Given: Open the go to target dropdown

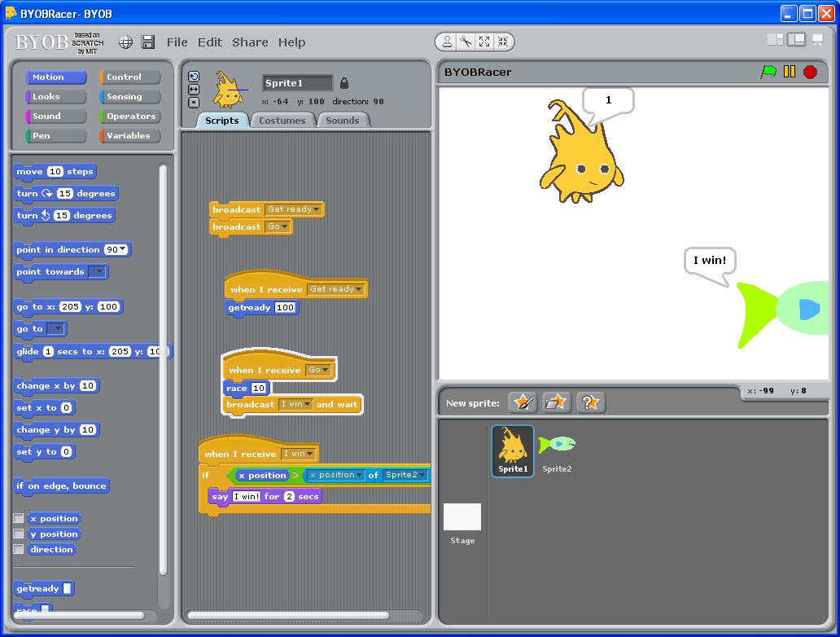Looking at the screenshot, I should click(x=55, y=329).
